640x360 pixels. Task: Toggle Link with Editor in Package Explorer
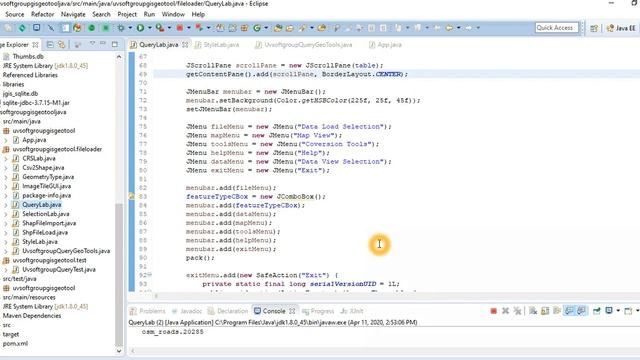tap(61, 44)
